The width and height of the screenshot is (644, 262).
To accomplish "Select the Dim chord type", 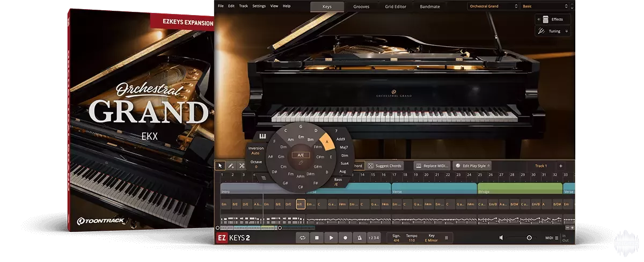I will click(345, 155).
